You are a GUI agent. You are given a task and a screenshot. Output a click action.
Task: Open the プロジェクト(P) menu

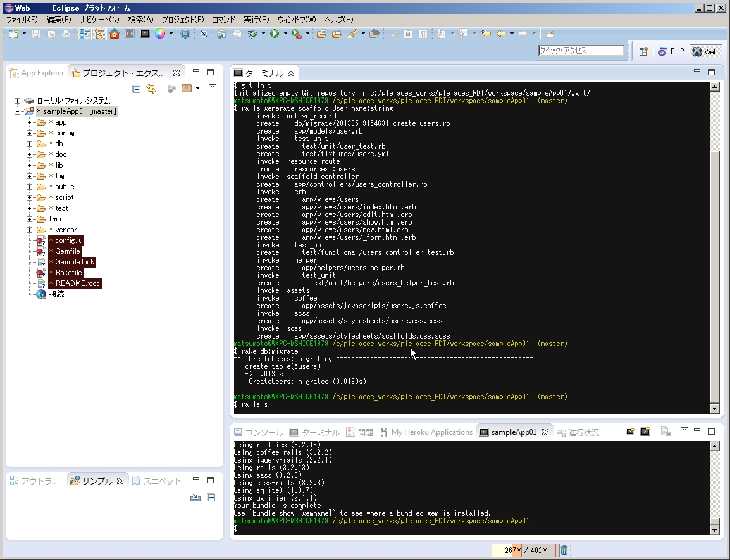tap(183, 20)
